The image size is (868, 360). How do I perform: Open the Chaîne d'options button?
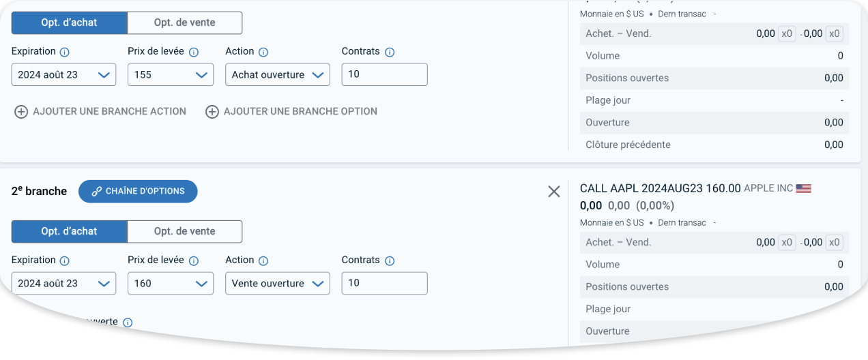click(138, 192)
